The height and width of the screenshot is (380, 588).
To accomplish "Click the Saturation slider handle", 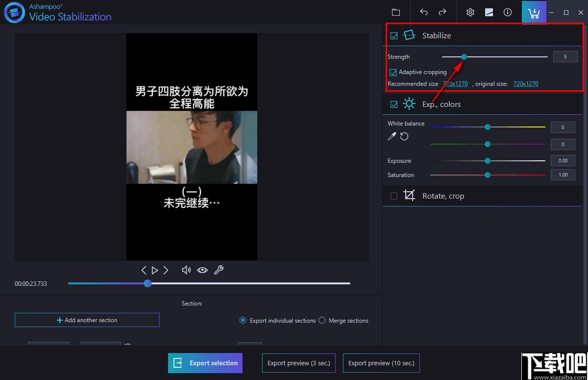I will 488,175.
